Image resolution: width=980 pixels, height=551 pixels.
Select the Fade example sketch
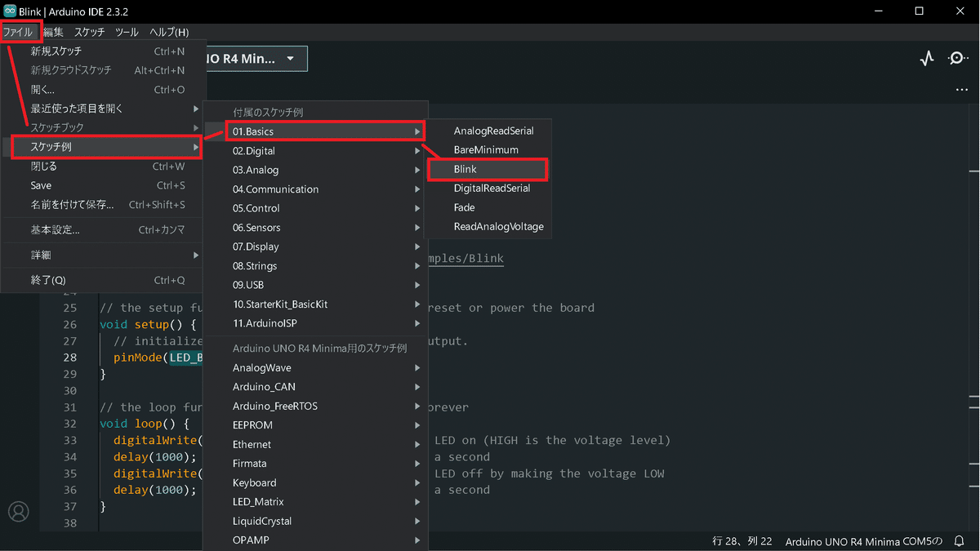[x=465, y=207]
